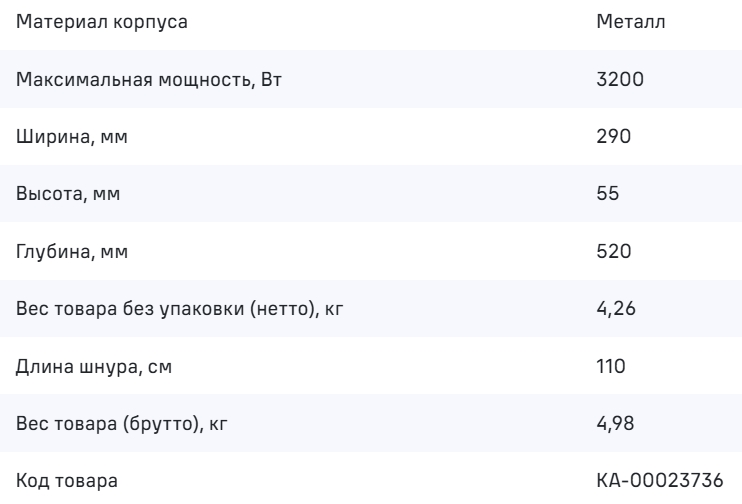Select the 110 cord length value
Screen dimensions: 742x504
[609, 368]
